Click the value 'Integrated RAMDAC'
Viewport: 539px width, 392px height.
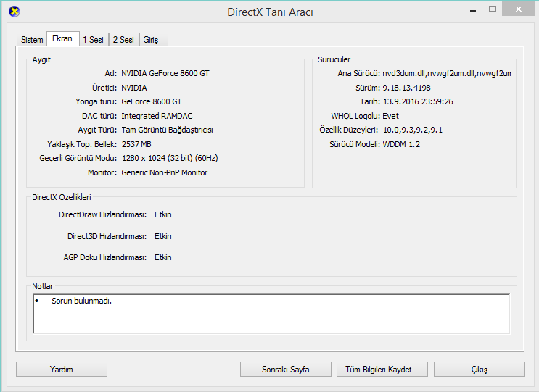point(157,116)
